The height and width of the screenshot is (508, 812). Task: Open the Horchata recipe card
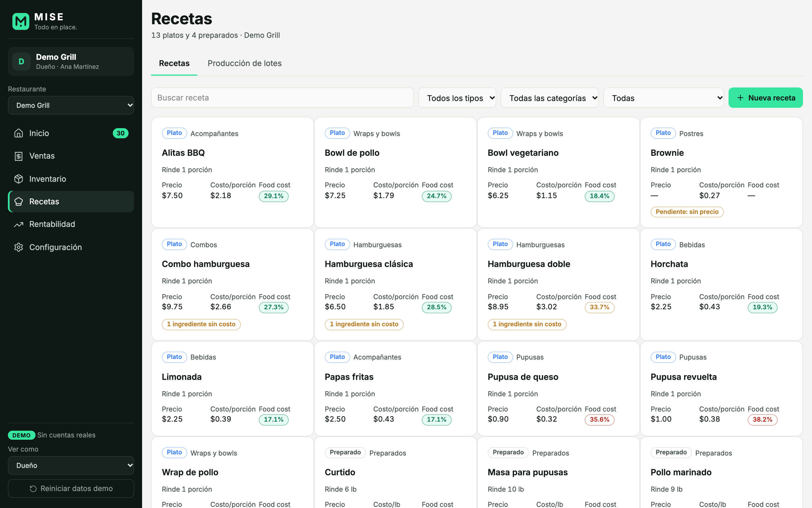[721, 284]
